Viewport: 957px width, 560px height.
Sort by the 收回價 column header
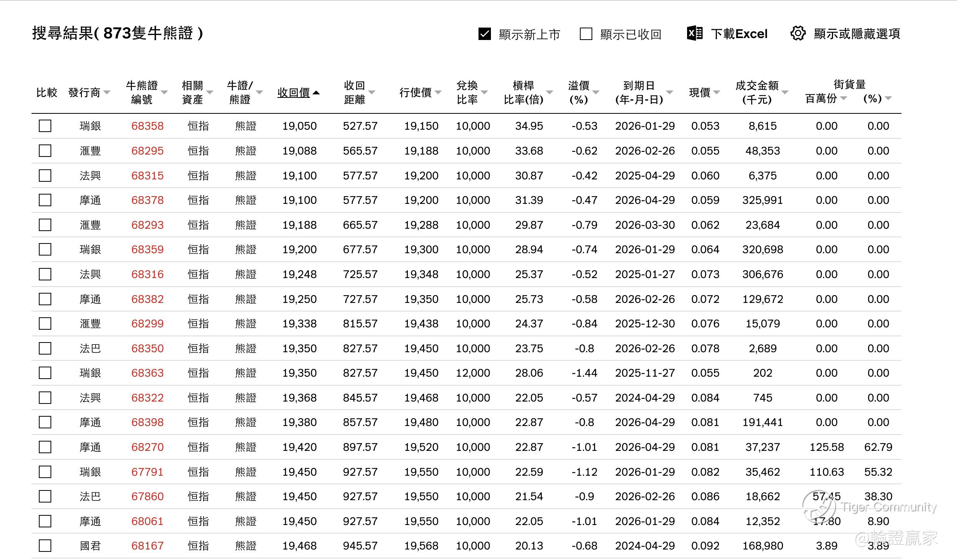tap(293, 93)
